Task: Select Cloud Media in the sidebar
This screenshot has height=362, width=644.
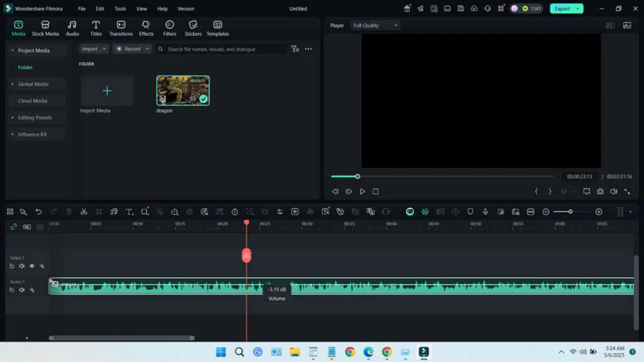Action: 33,101
